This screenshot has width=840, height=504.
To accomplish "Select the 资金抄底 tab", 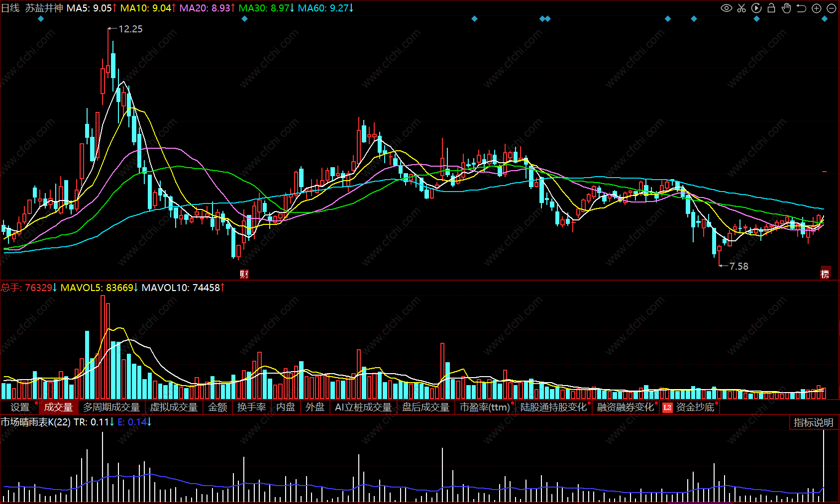I will 695,407.
